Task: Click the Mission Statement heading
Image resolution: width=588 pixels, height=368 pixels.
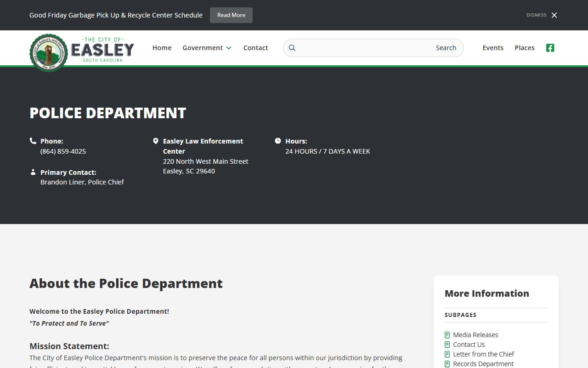Action: click(69, 346)
